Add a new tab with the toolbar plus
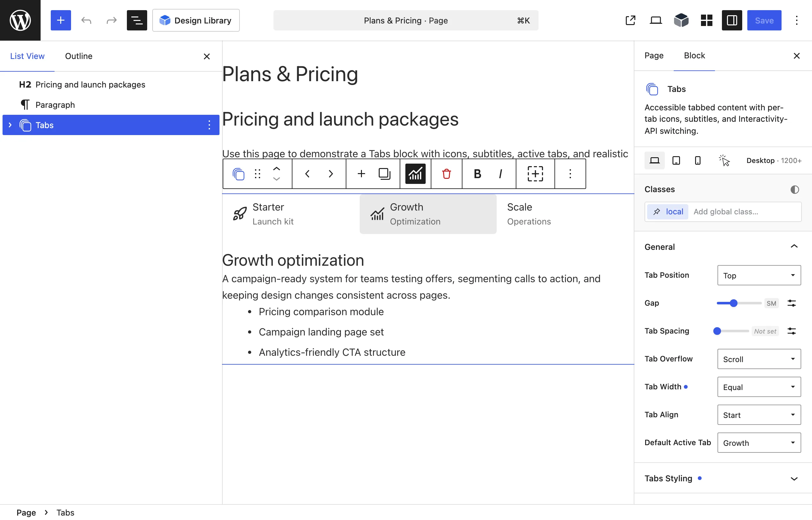812x520 pixels. (361, 173)
